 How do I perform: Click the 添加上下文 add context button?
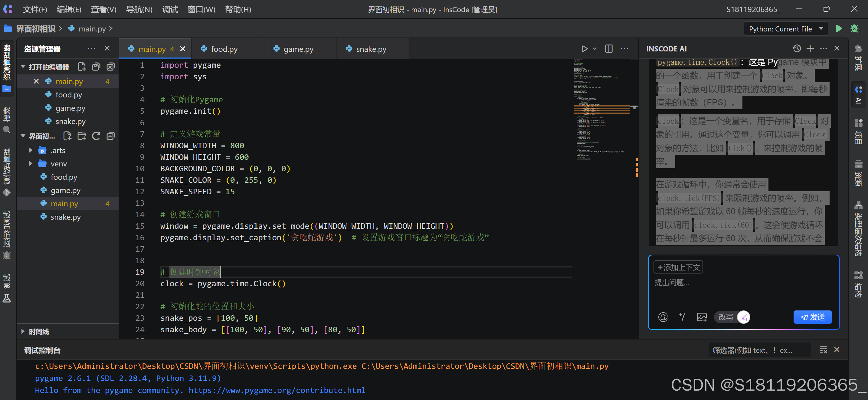click(678, 267)
